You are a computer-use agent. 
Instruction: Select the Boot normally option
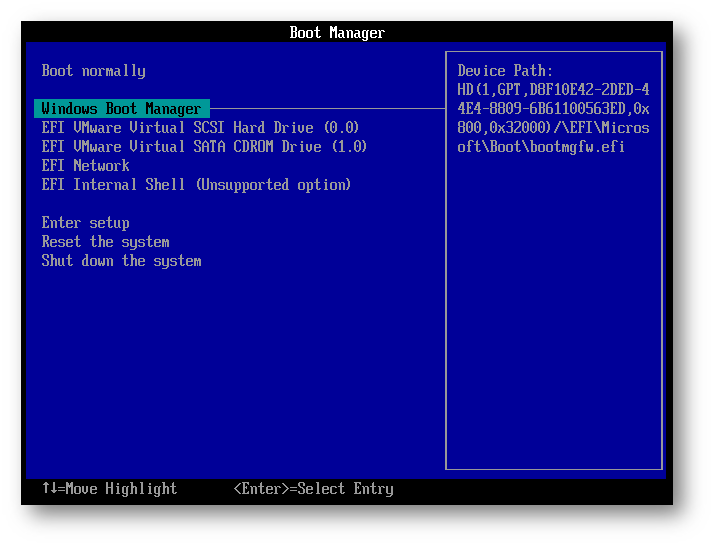point(93,71)
